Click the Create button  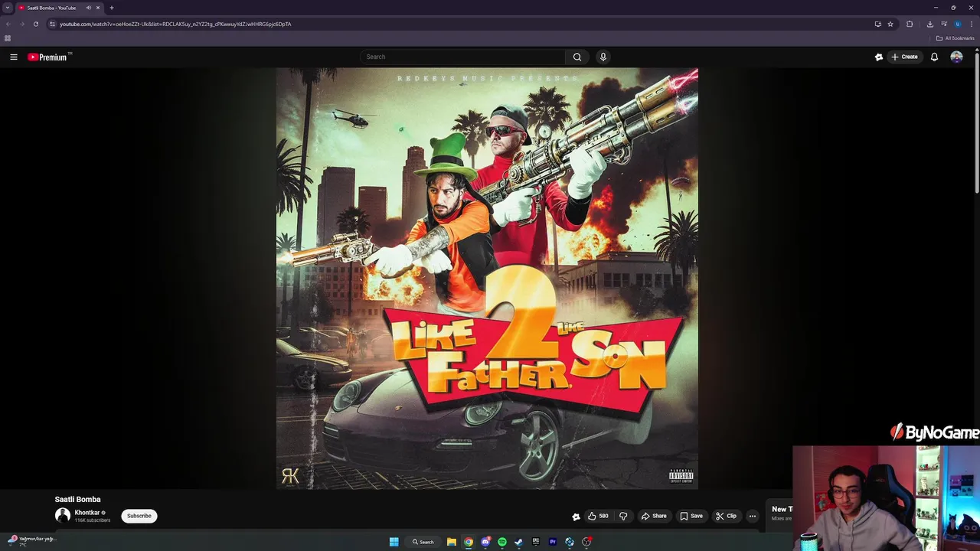click(904, 57)
